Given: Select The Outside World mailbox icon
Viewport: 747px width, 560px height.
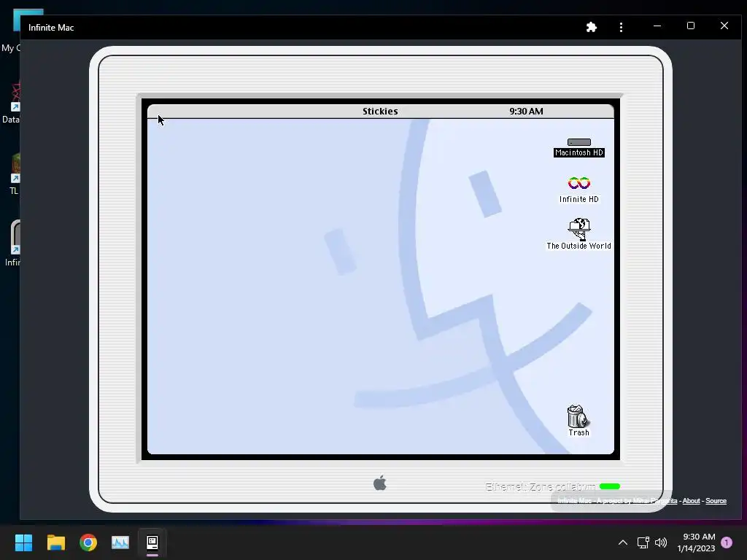Looking at the screenshot, I should point(578,234).
